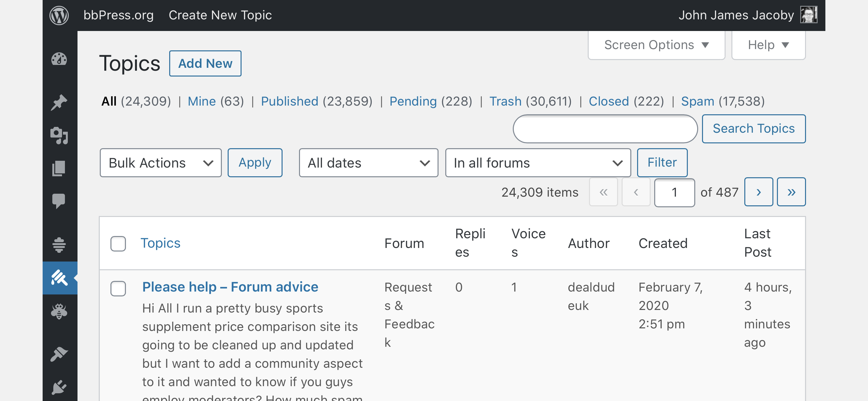The image size is (868, 401).
Task: Open the Pages icon in sidebar
Action: 59,168
